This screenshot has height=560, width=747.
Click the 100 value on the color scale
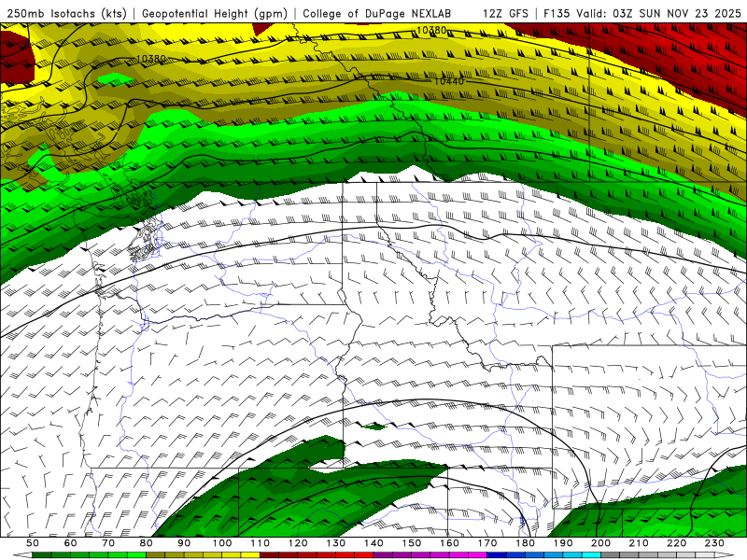(x=222, y=543)
